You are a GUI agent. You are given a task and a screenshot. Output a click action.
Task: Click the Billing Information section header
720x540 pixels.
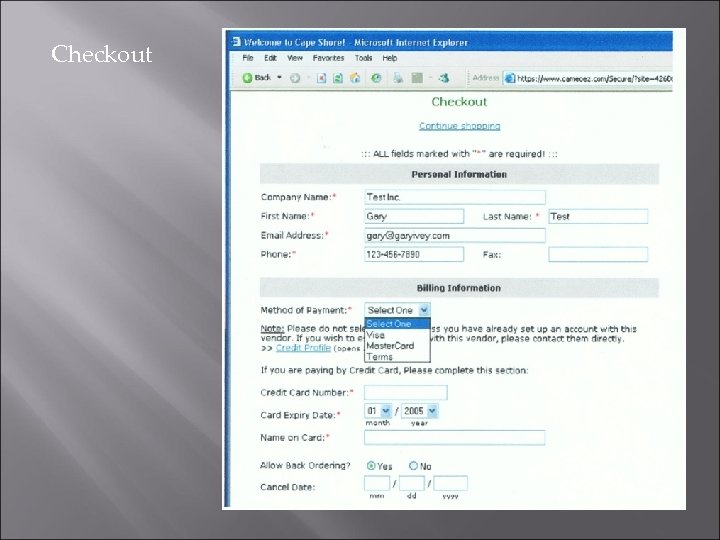pos(459,288)
